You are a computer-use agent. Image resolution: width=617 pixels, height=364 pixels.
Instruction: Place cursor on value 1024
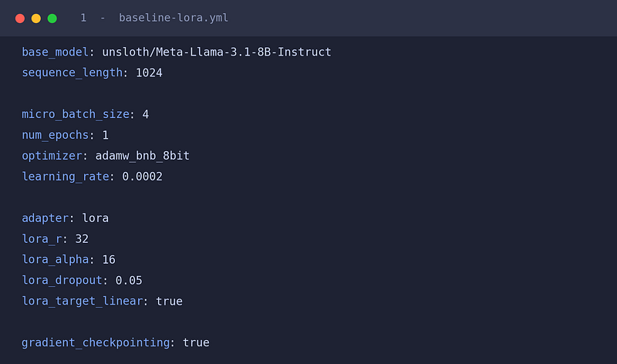tap(149, 73)
